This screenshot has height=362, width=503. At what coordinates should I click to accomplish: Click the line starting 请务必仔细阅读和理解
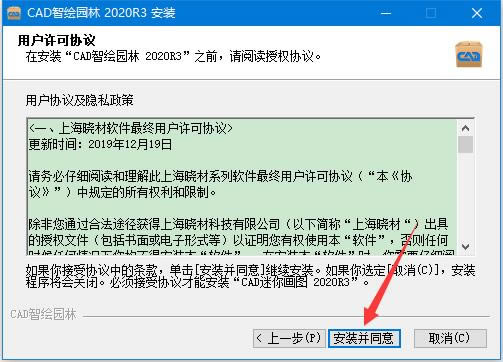[220, 176]
